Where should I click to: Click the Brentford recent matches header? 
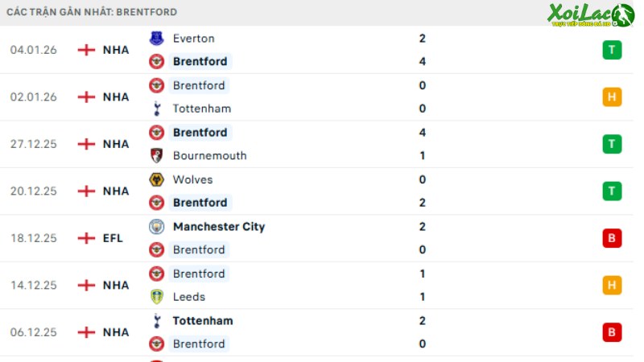tap(91, 12)
